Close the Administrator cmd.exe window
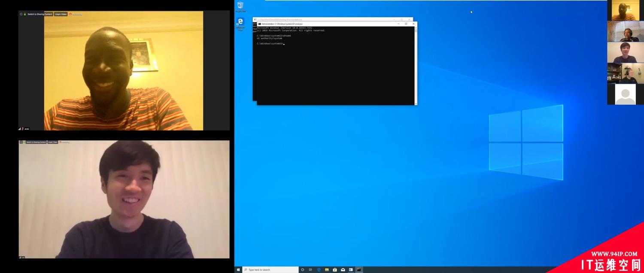Screen dimensions: 644x273 click(x=413, y=24)
